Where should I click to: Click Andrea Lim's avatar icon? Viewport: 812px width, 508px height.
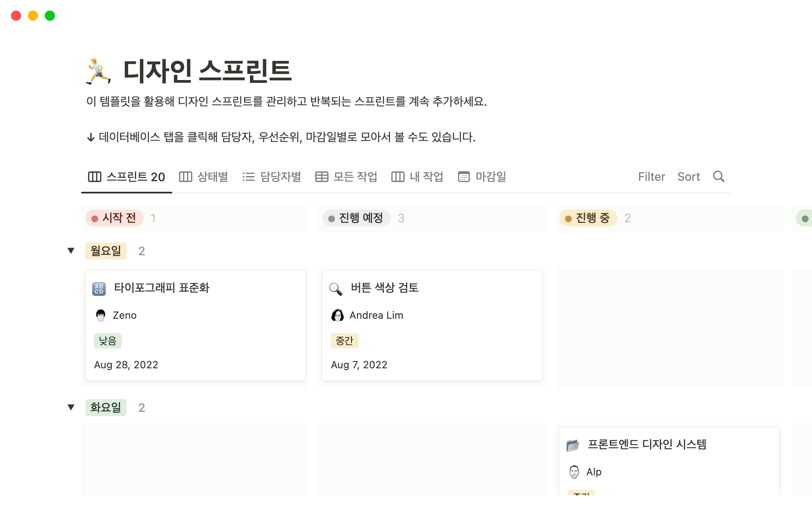point(337,315)
